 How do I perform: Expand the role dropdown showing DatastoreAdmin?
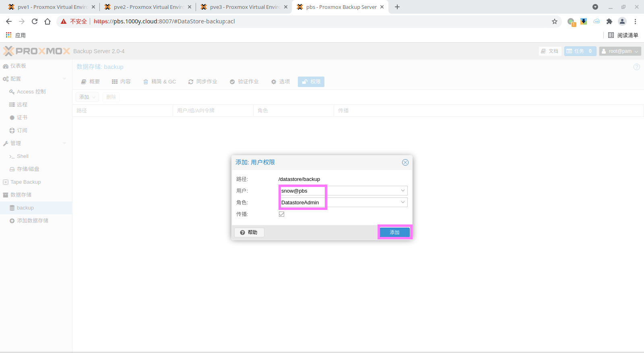(x=402, y=202)
